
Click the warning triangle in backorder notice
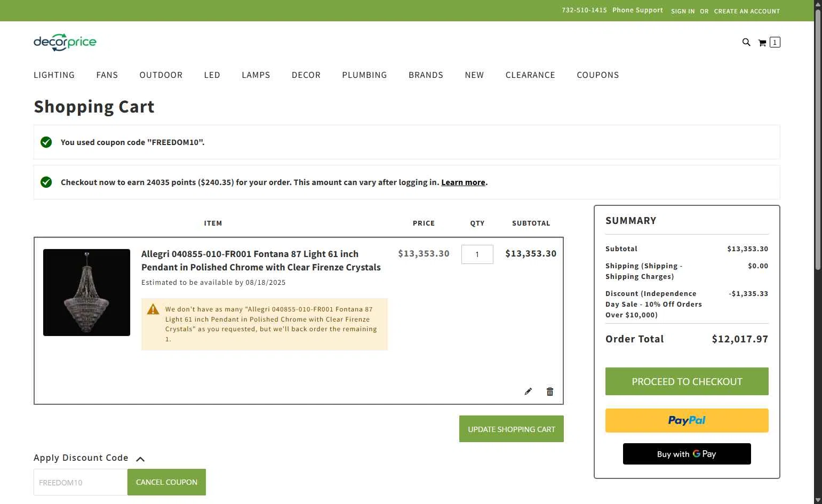click(153, 309)
